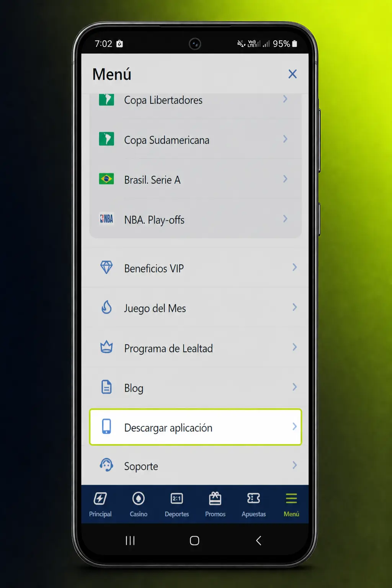Screen dimensions: 392x588
Task: Expand the Copa Libertadores chevron
Action: 285,99
